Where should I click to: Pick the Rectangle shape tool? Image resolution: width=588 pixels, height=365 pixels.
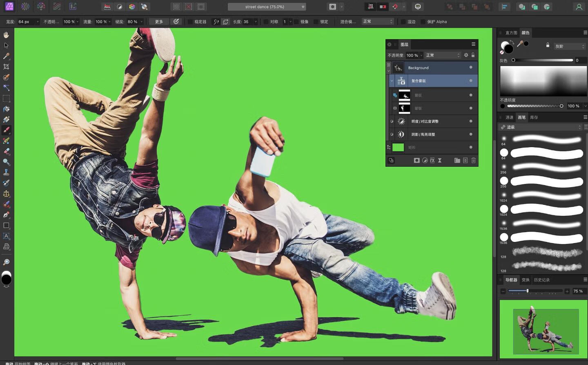point(6,225)
